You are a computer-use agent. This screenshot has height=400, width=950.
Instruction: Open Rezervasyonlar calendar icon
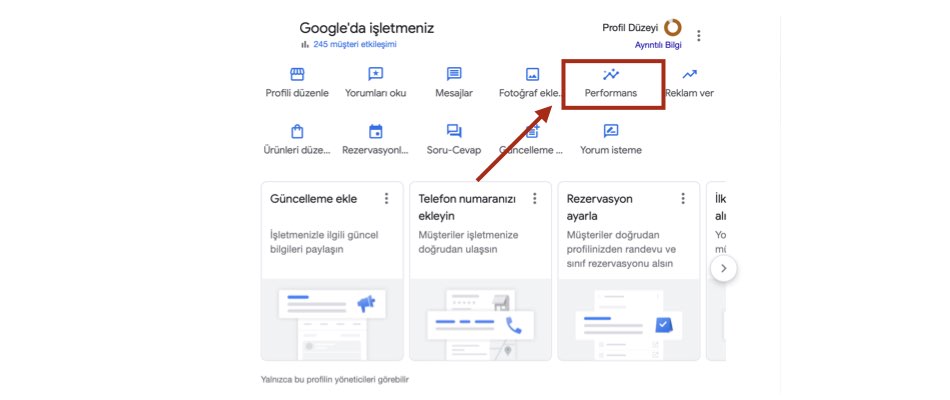point(376,131)
